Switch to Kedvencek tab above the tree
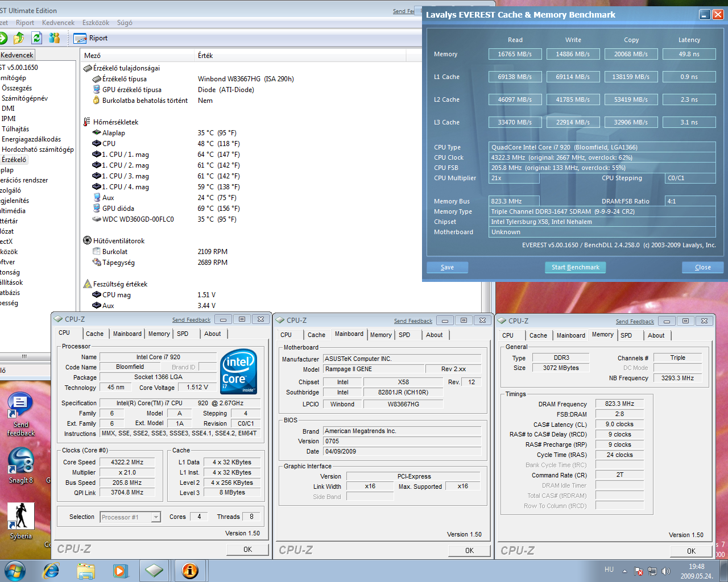 (17, 55)
